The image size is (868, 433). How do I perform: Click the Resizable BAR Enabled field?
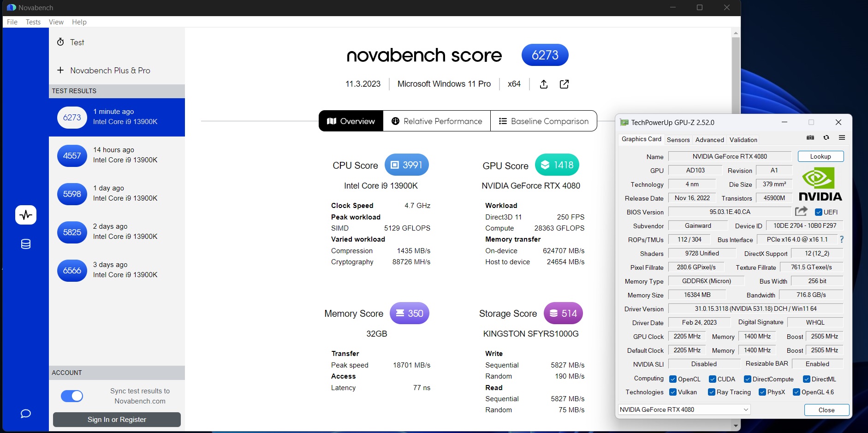[x=817, y=364]
